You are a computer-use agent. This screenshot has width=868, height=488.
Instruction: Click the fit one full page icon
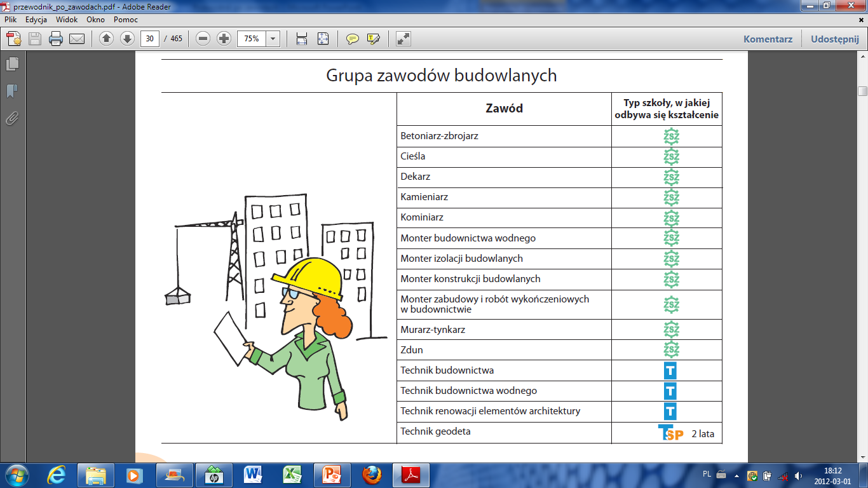(323, 39)
